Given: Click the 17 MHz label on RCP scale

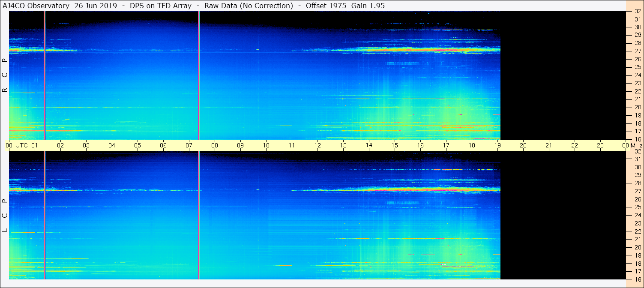Looking at the screenshot, I should tap(638, 131).
